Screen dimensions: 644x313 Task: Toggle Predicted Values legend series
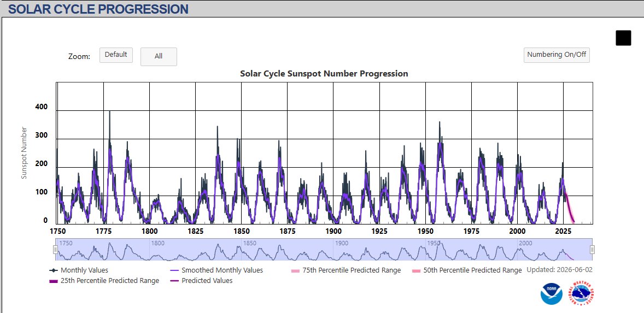[201, 281]
